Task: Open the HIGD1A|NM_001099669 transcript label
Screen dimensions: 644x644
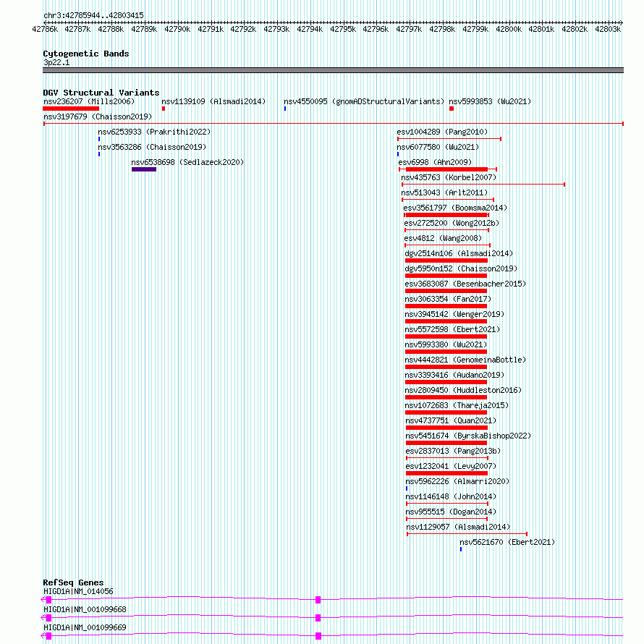Action: tap(85, 627)
